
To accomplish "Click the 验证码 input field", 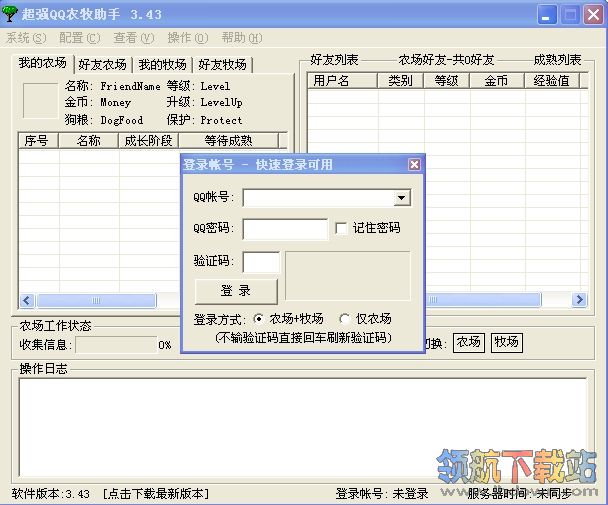I will pyautogui.click(x=261, y=262).
